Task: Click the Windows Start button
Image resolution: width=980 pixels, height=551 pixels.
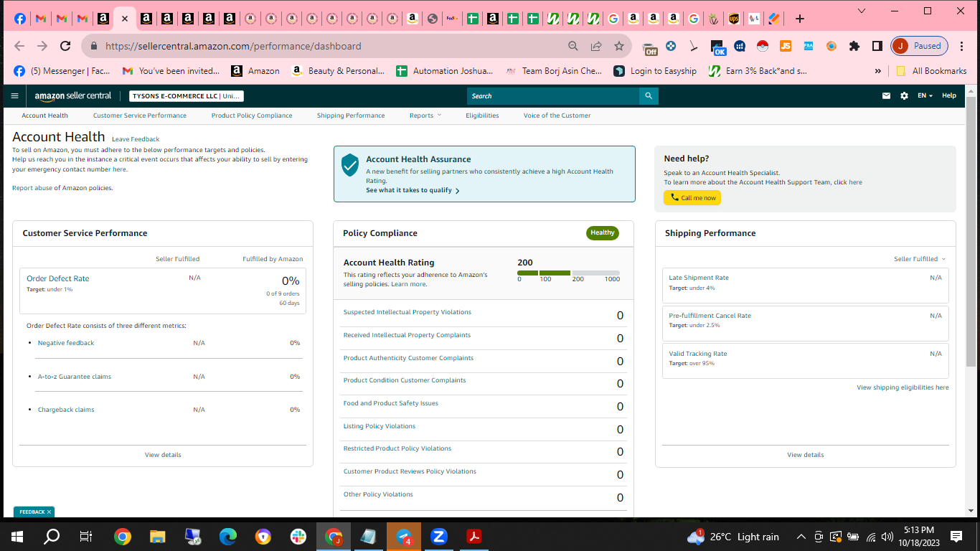Action: [17, 537]
